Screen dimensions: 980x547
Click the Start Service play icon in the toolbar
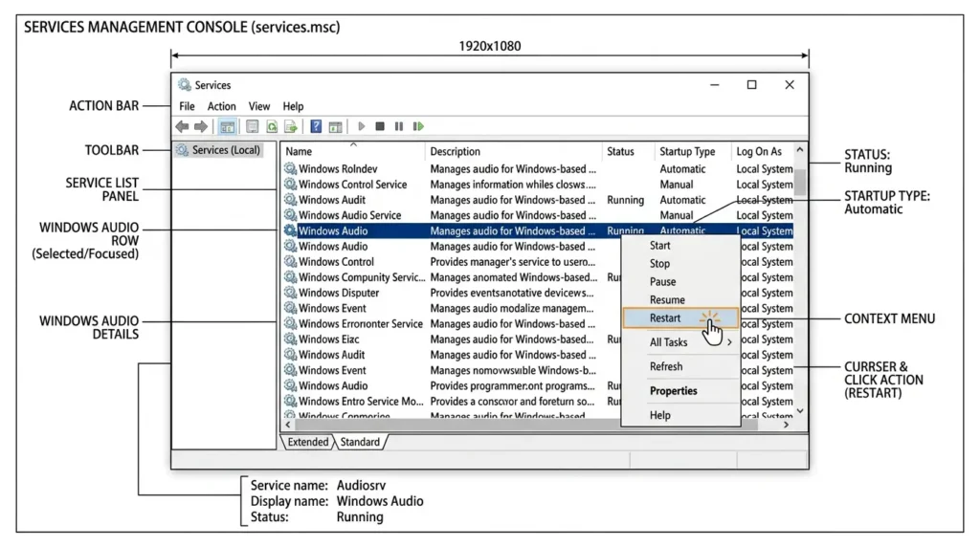pyautogui.click(x=361, y=126)
